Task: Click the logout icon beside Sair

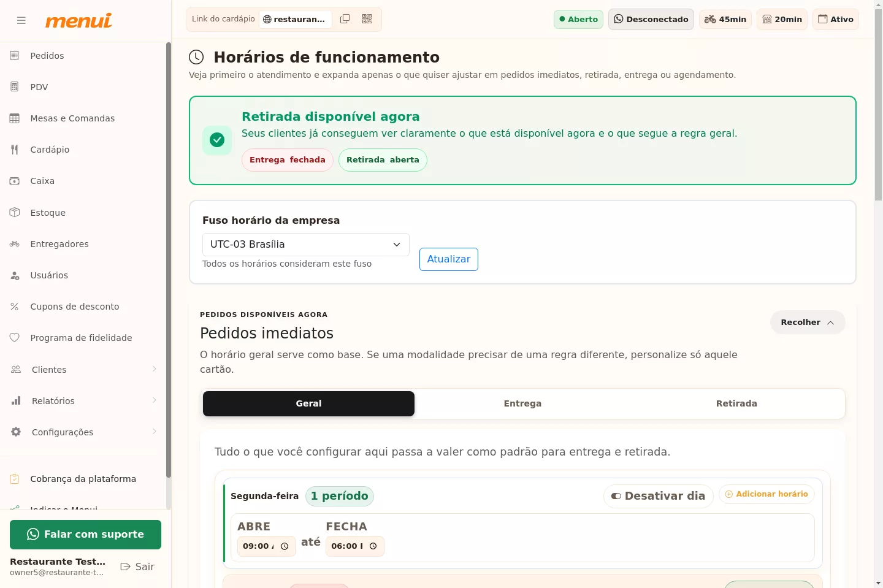Action: [125, 567]
